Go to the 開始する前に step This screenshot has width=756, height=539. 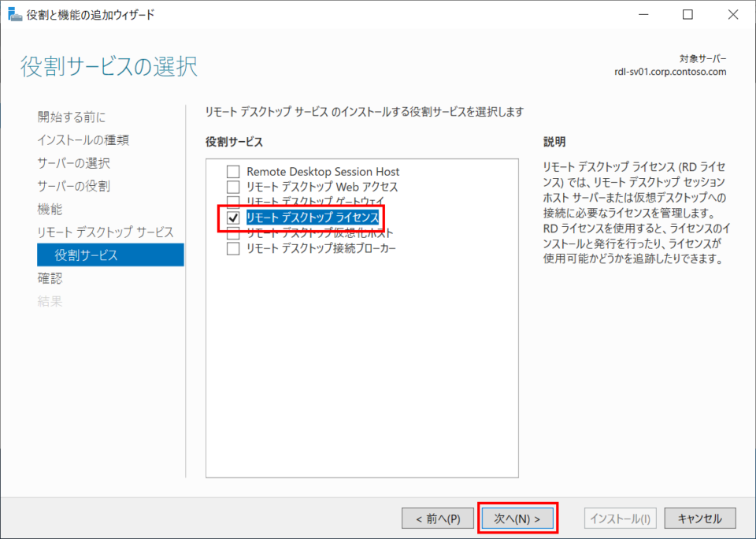(x=72, y=117)
